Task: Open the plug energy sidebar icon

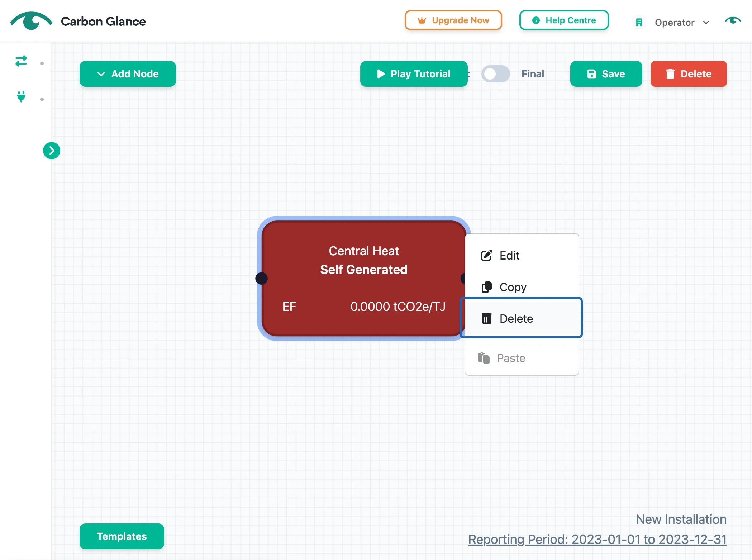Action: 21,97
